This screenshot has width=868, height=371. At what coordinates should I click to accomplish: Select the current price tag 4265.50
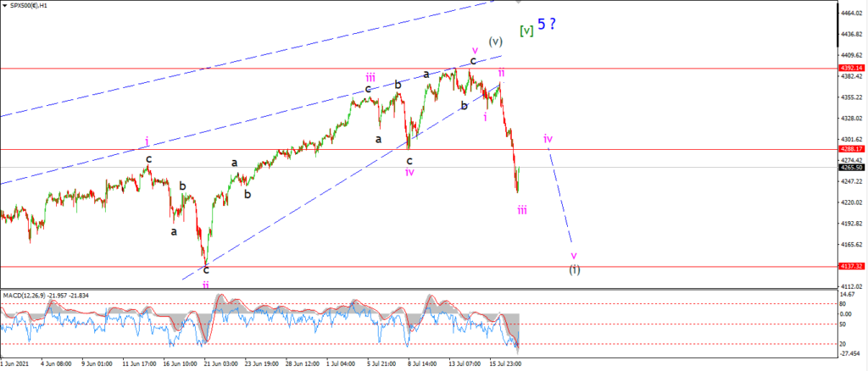(851, 168)
